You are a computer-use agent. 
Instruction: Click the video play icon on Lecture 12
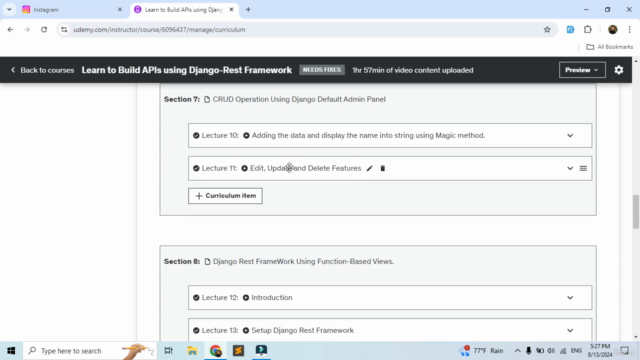(x=246, y=298)
